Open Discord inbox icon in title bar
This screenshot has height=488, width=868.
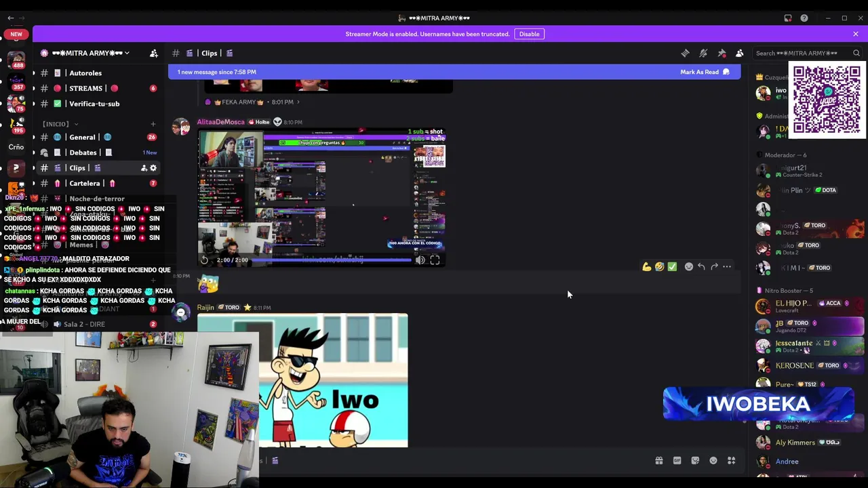pyautogui.click(x=788, y=18)
